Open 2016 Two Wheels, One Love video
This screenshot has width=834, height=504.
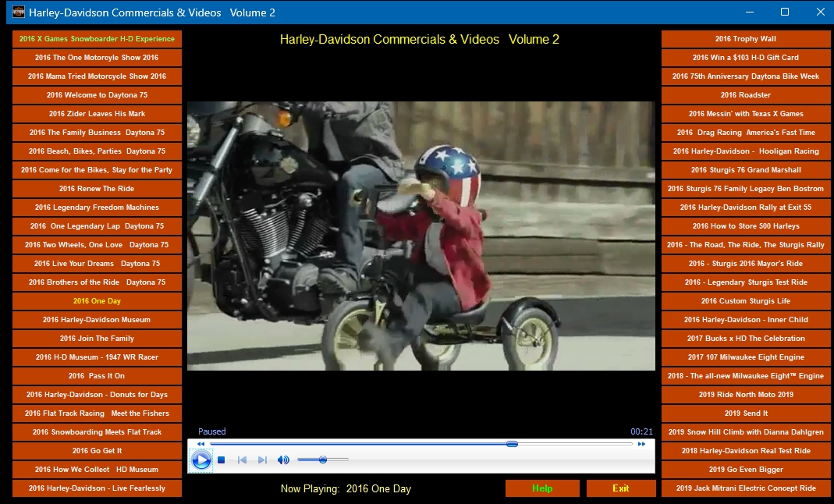click(x=97, y=244)
